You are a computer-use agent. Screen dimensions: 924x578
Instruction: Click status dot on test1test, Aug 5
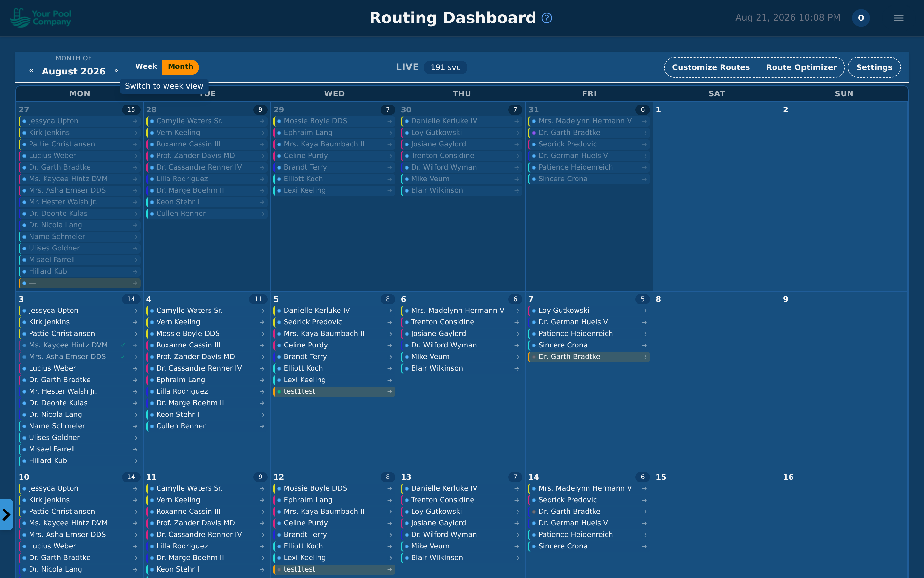(279, 391)
